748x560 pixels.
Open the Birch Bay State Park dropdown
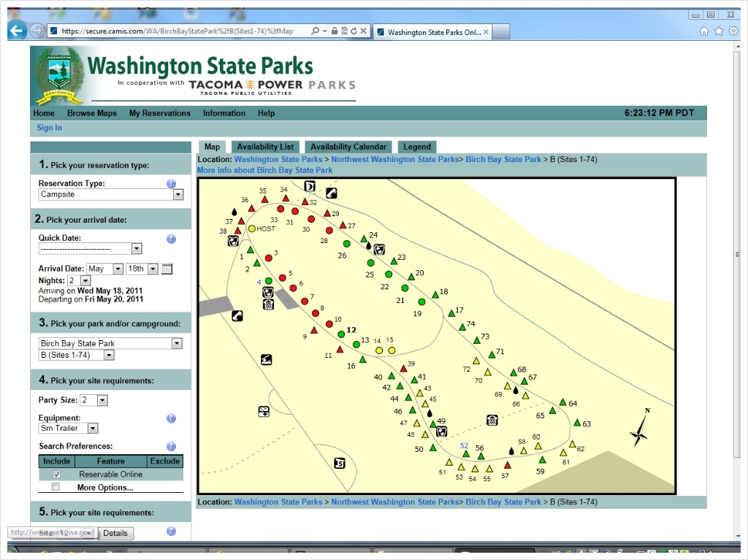point(177,343)
